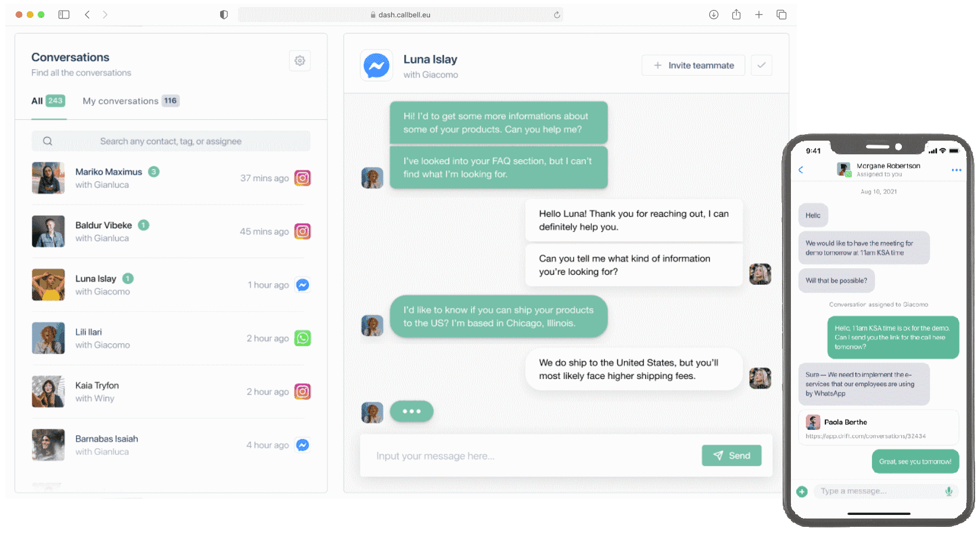Open three-dot menu in phone chat

pyautogui.click(x=956, y=170)
